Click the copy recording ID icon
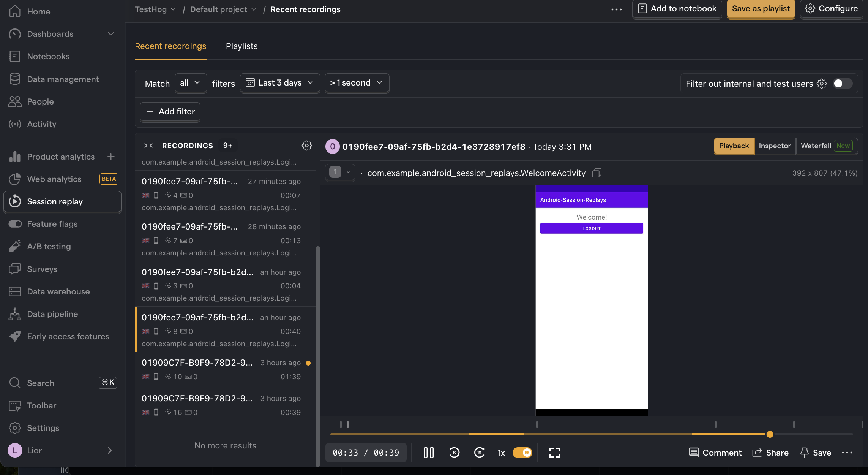The width and height of the screenshot is (868, 475). [x=597, y=173]
